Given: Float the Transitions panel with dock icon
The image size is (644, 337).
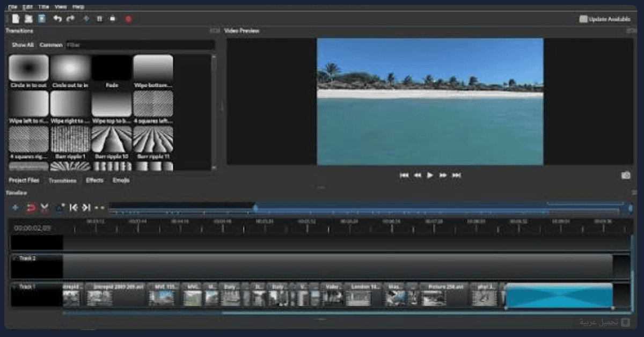Looking at the screenshot, I should 215,31.
